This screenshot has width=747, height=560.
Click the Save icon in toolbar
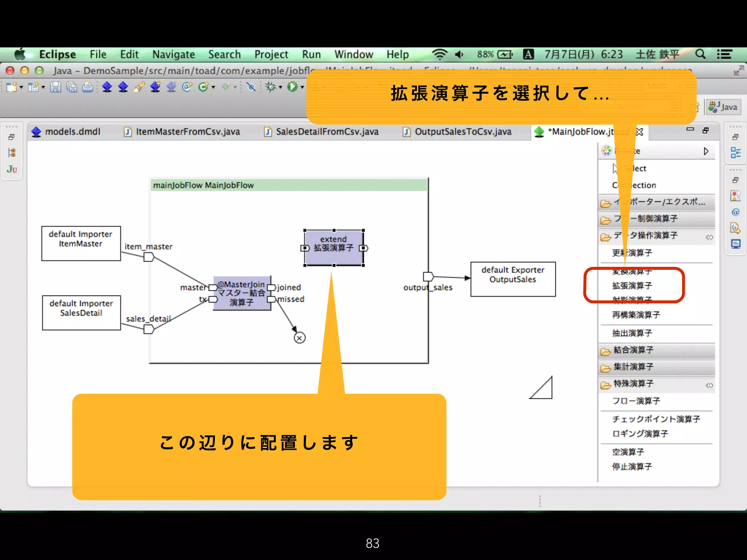point(55,87)
